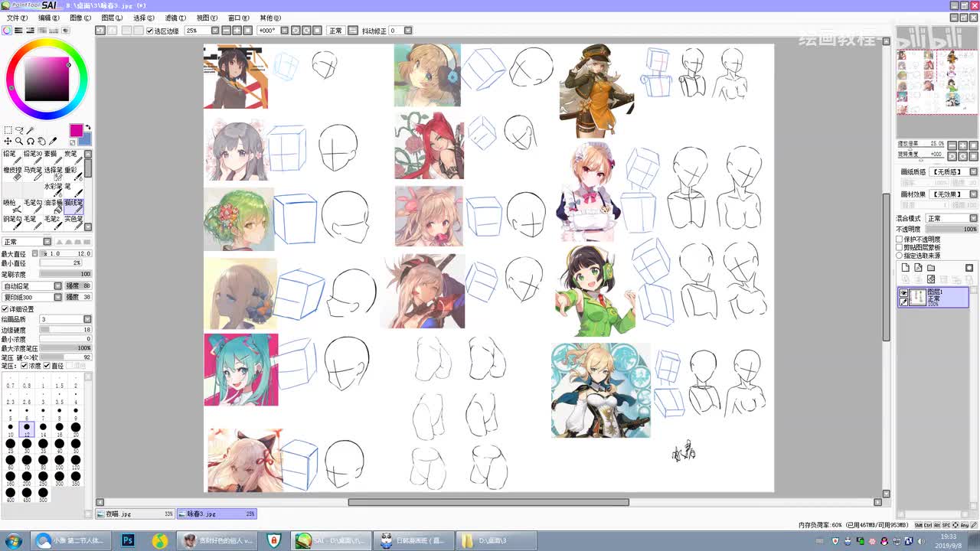980x551 pixels.
Task: Open the 绘画品质 quality dropdown
Action: 87,319
